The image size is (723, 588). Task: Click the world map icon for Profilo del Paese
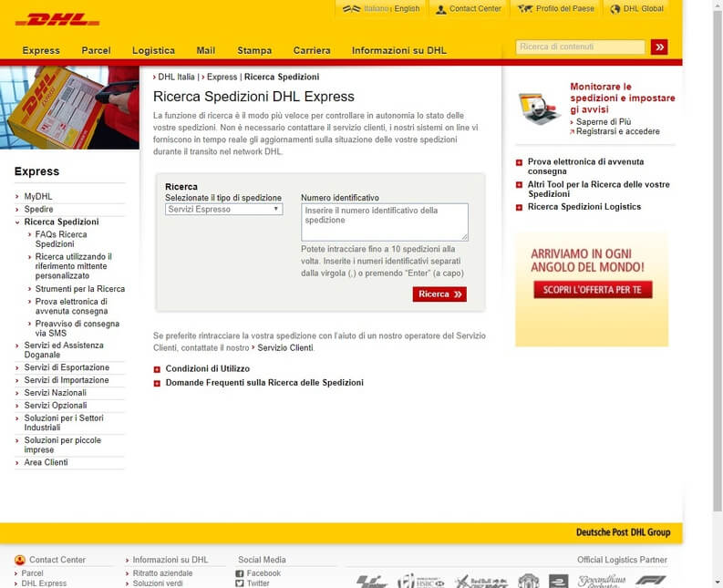tap(525, 9)
